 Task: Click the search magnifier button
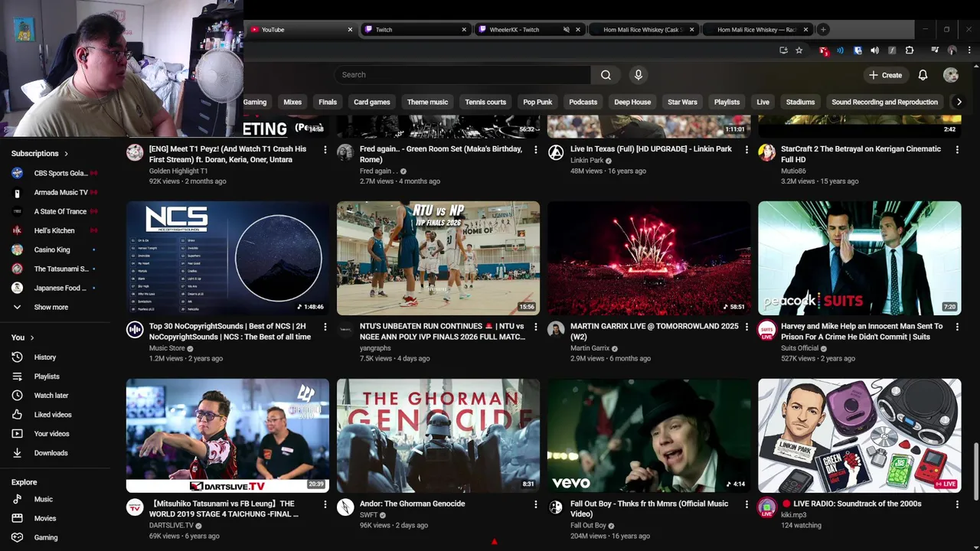606,75
